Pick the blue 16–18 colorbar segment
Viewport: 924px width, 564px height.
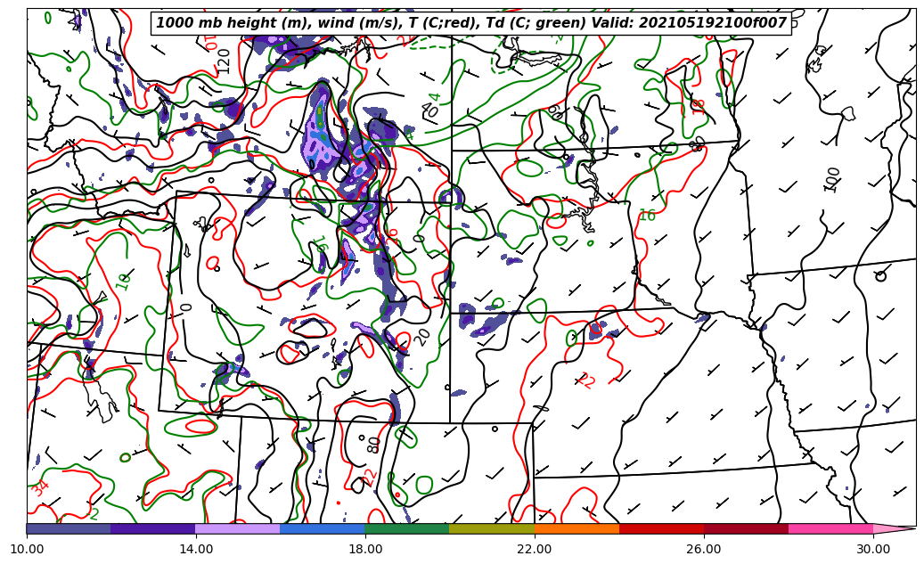[x=323, y=528]
